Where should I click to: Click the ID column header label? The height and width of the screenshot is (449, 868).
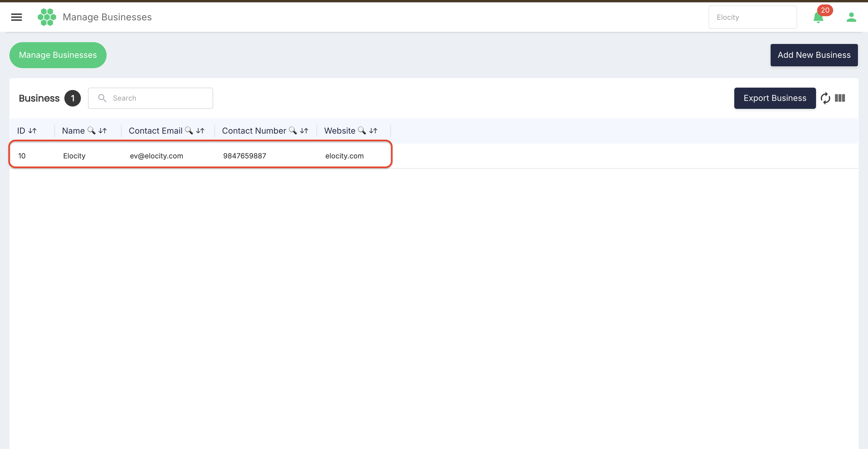21,131
